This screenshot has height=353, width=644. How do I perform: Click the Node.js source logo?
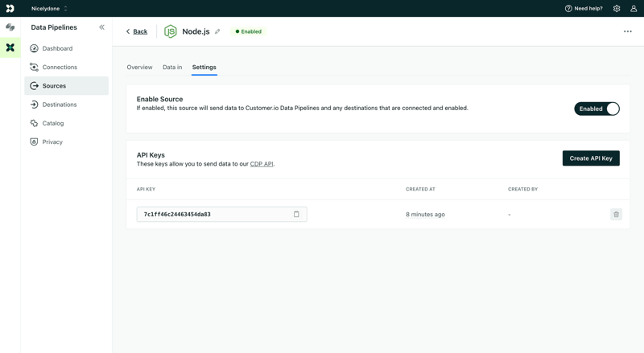pyautogui.click(x=171, y=31)
